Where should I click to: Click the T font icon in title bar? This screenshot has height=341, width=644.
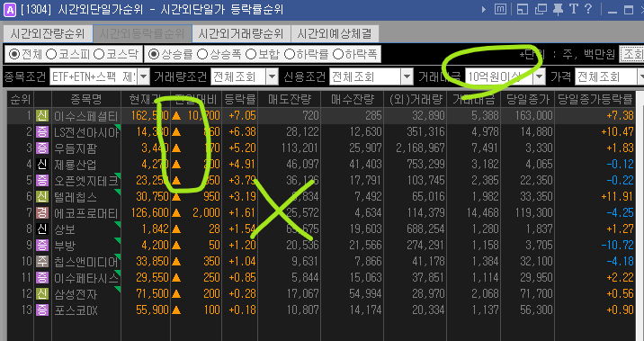coord(573,9)
